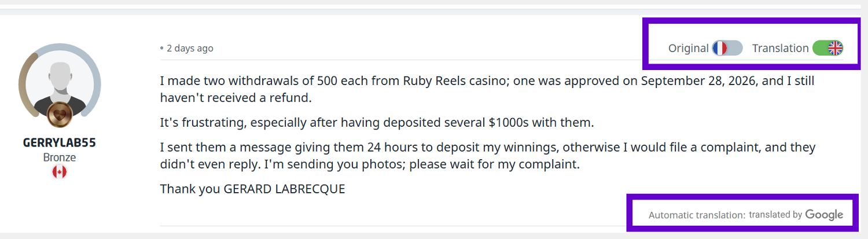Screen dimensions: 868x239
Task: Open the GERRYLAB55 username link
Action: pos(60,143)
